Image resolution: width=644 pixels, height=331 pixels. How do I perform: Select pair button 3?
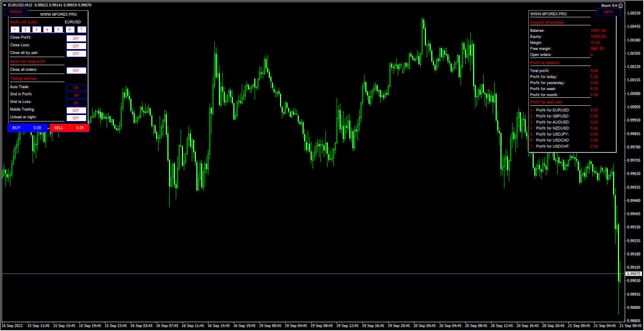[x=37, y=30]
